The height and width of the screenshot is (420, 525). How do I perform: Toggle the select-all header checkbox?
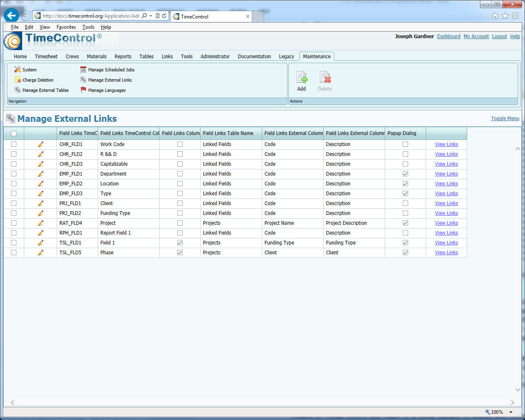[x=14, y=133]
